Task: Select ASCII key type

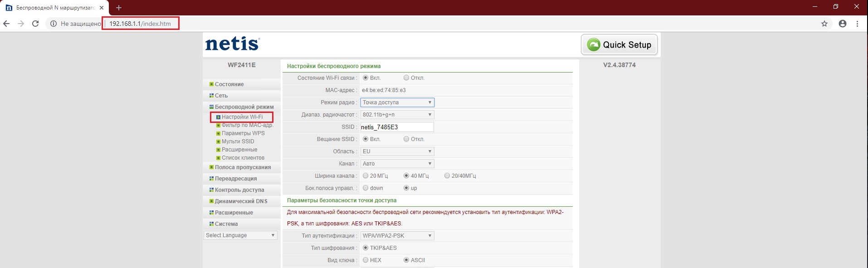Action: [x=406, y=260]
